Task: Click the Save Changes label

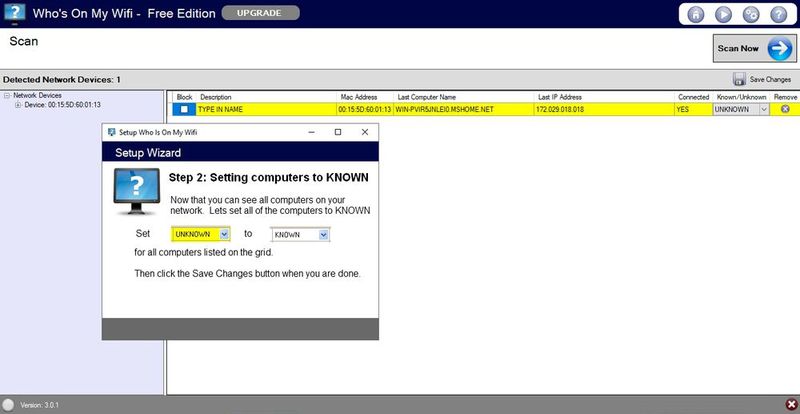Action: tap(770, 80)
